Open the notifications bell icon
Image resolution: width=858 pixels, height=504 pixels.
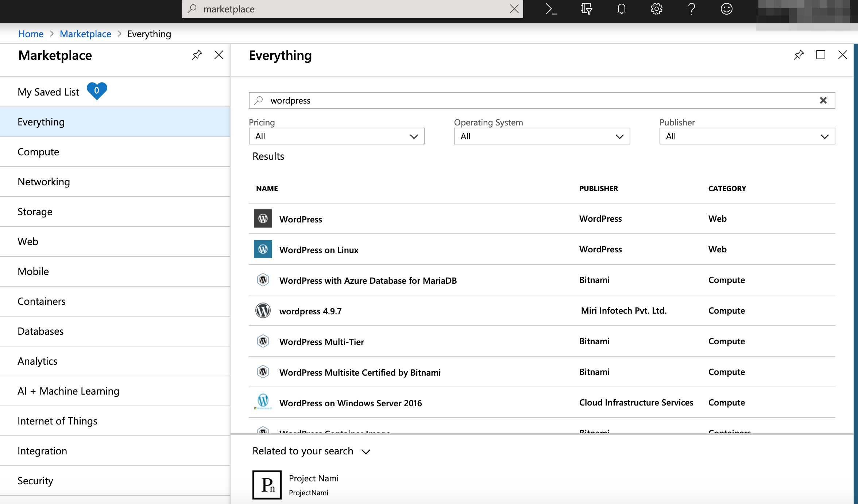click(x=621, y=9)
